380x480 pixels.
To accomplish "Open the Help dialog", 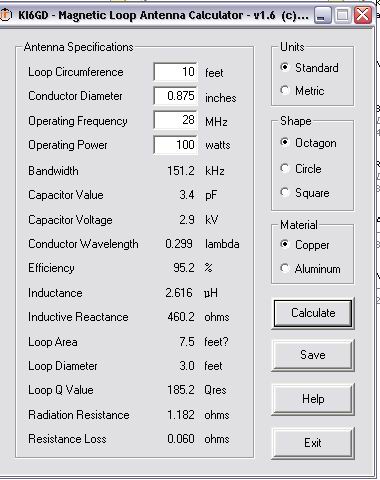I will 313,399.
